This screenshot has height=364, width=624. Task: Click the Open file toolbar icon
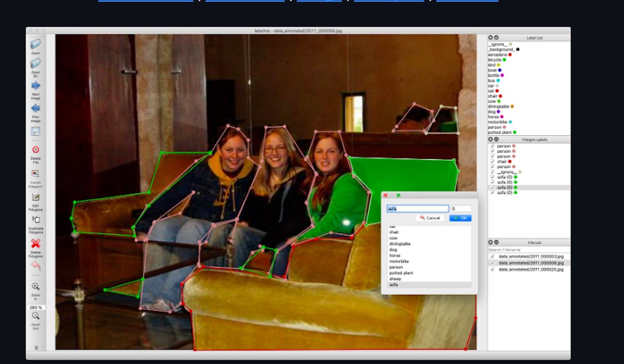tap(36, 44)
